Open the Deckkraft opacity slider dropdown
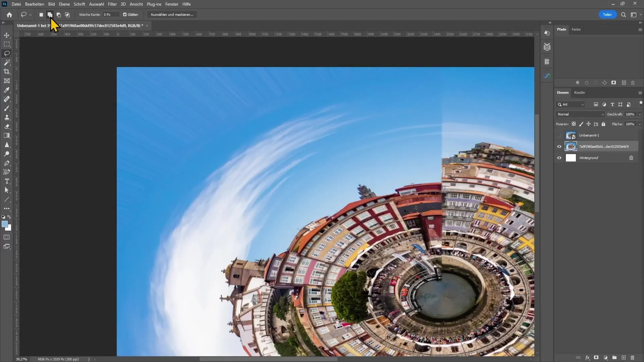 pos(640,114)
